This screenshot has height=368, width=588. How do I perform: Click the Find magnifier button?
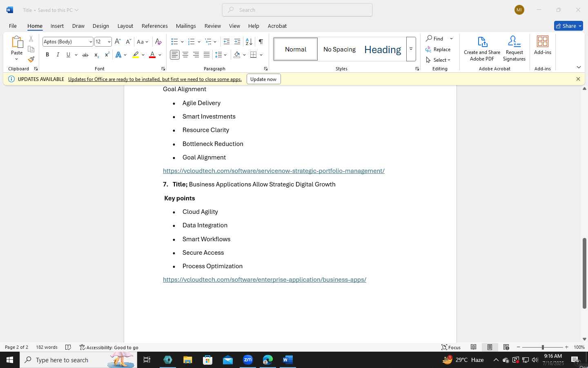pyautogui.click(x=435, y=38)
